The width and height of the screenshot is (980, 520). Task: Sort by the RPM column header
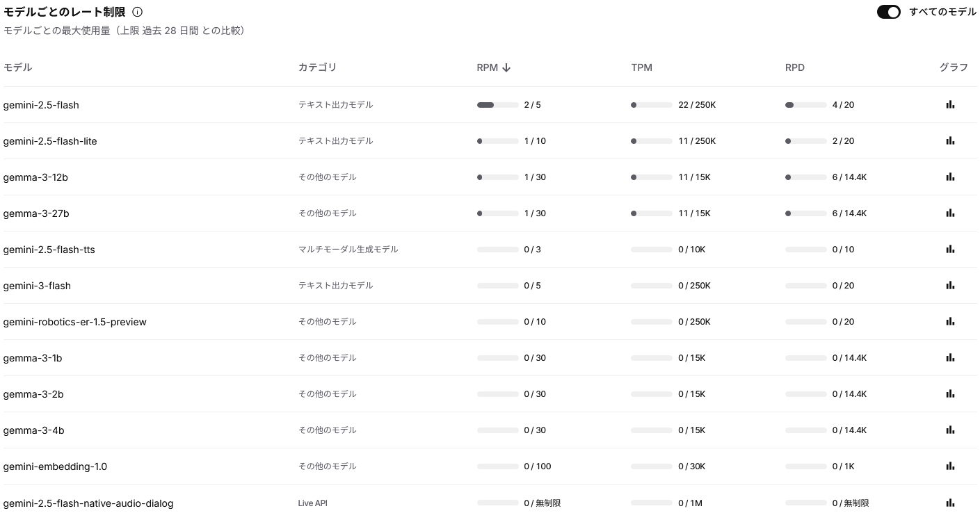[x=487, y=67]
